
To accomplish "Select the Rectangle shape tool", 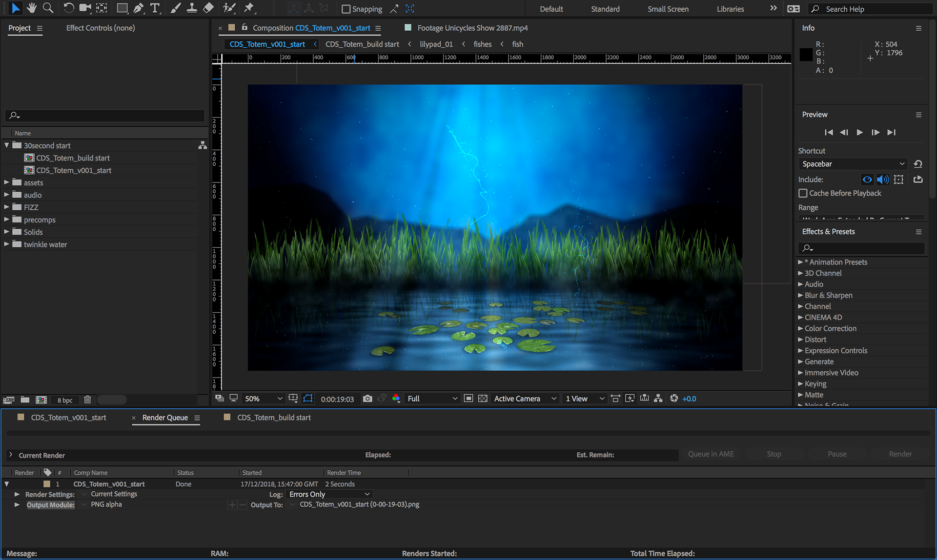I will pos(122,8).
